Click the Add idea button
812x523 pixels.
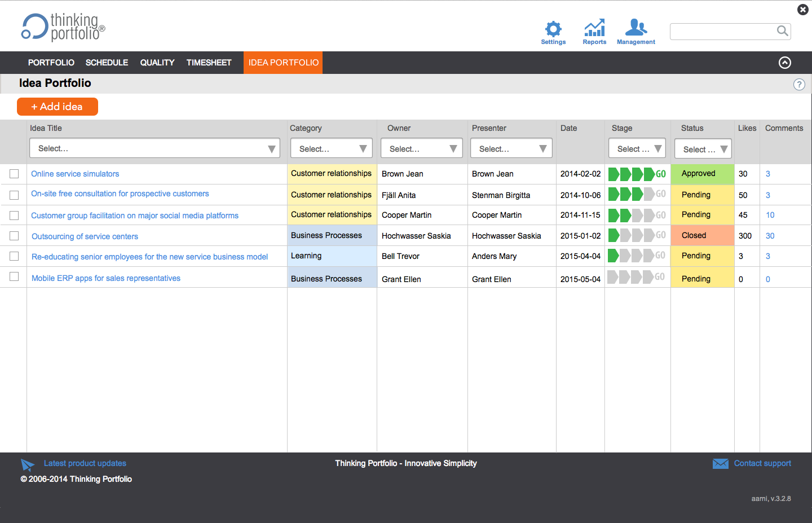[x=58, y=107]
